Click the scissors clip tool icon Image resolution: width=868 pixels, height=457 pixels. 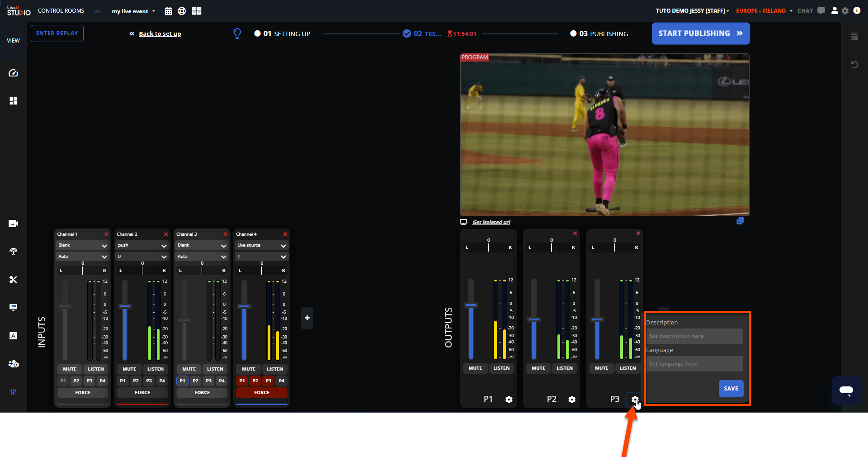click(13, 280)
